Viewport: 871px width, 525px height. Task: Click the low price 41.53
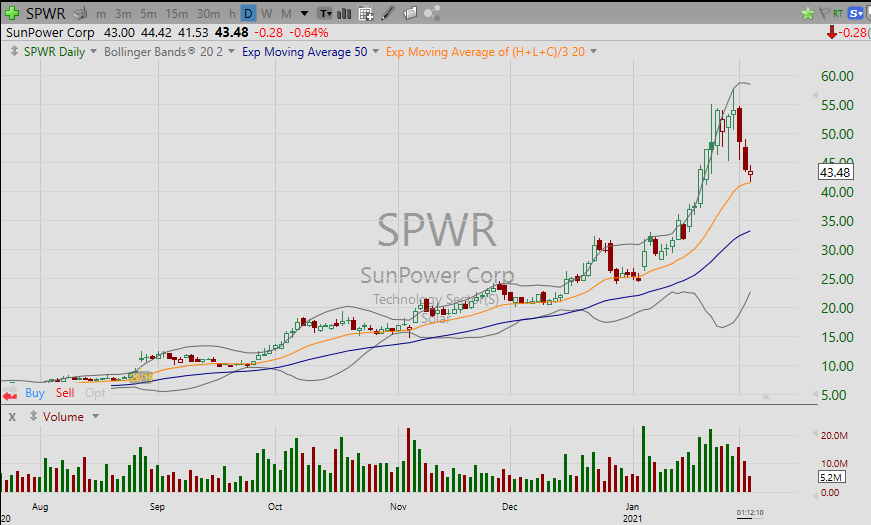tap(193, 33)
